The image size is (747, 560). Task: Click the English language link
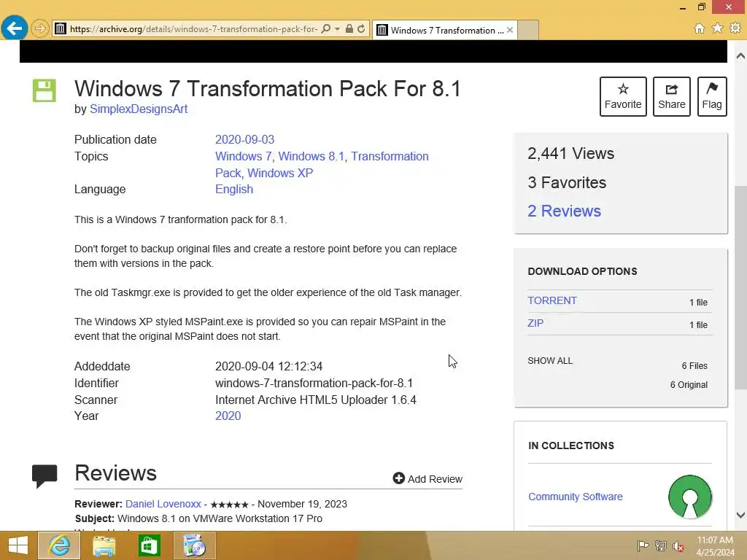click(234, 189)
